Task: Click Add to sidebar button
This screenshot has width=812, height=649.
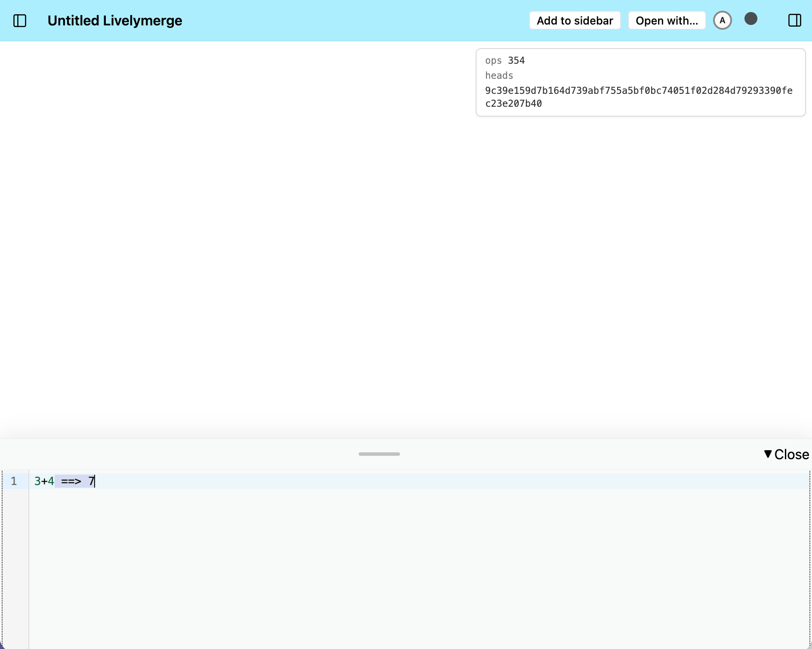Action: coord(575,21)
